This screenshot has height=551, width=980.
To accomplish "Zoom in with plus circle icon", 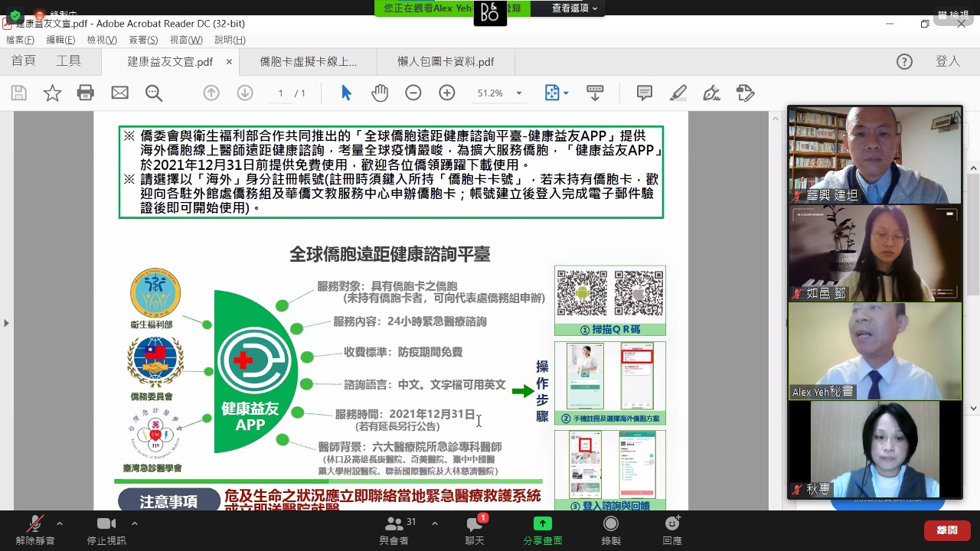I will tap(447, 93).
